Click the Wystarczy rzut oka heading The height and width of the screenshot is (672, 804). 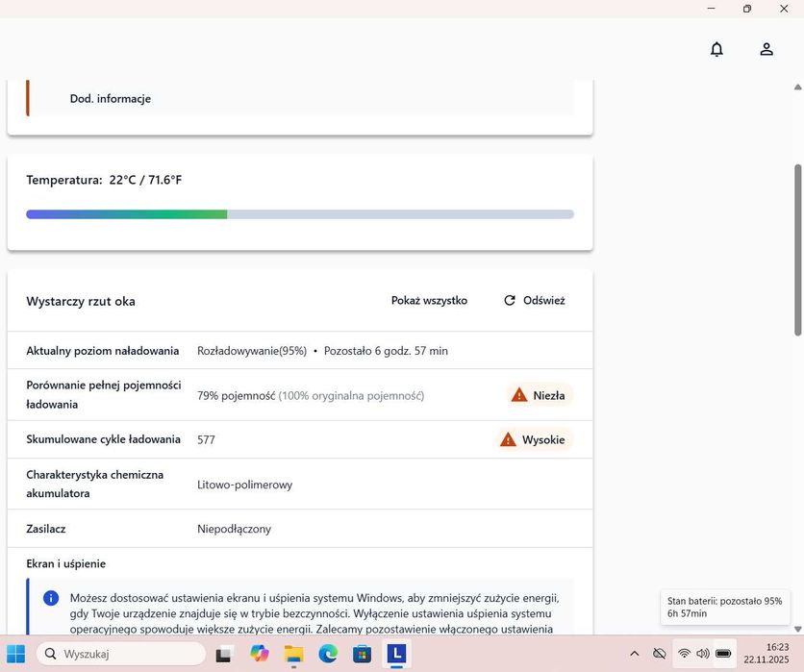[x=81, y=302]
